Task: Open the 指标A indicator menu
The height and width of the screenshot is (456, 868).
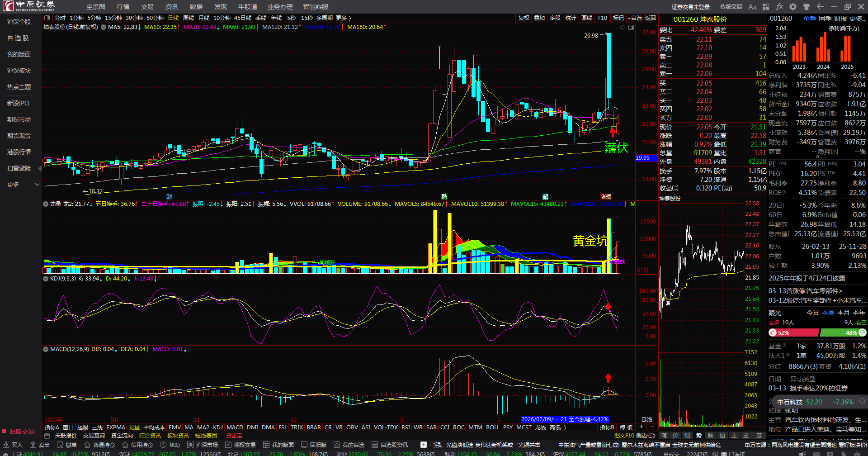Action: point(52,427)
